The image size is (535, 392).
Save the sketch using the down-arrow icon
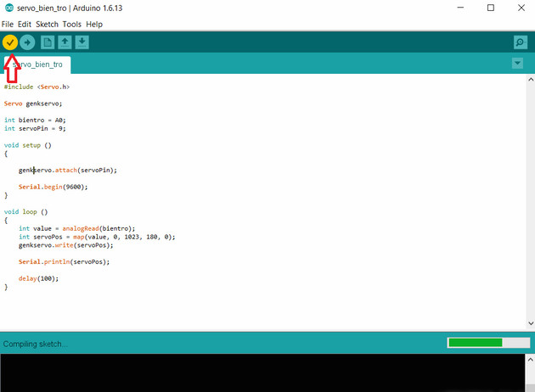coord(82,42)
